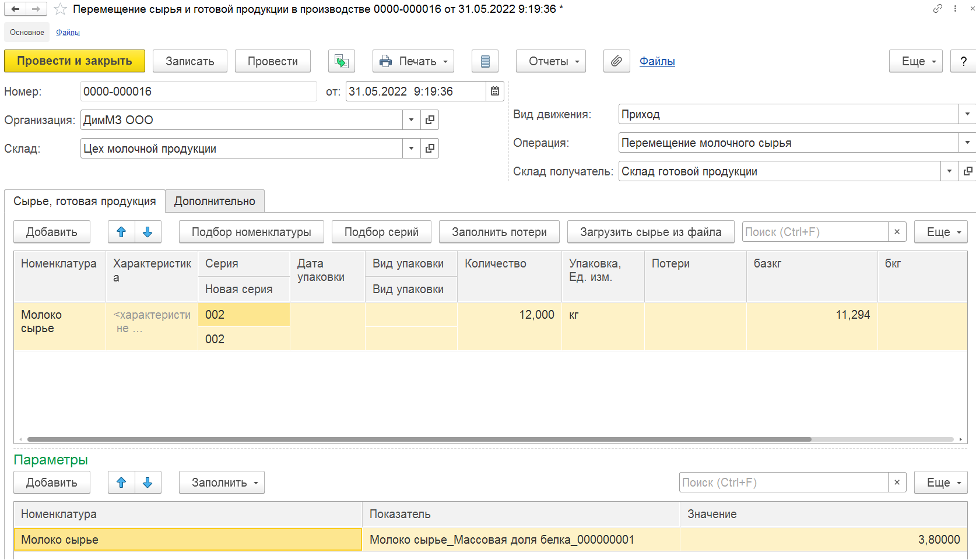Screen dimensions: 976x560
Task: Clear the Параметры search field
Action: pos(897,482)
